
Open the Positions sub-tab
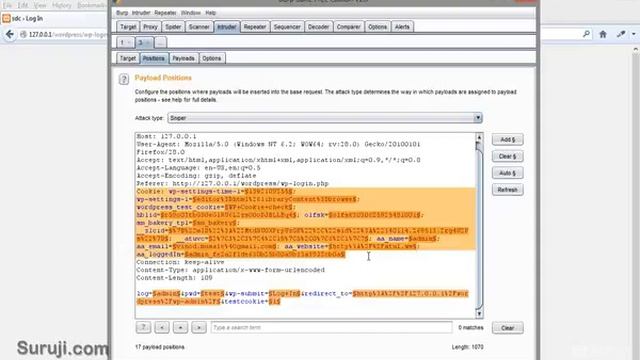153,58
